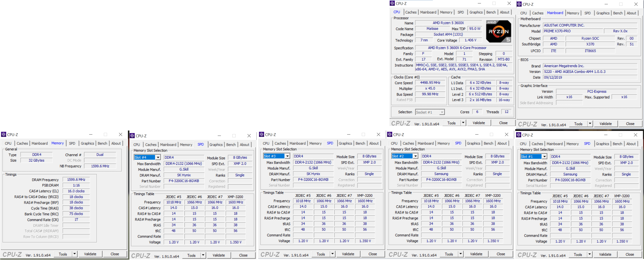Expand the Socket #1 selection dropdown
The height and width of the screenshot is (261, 644).
point(442,112)
